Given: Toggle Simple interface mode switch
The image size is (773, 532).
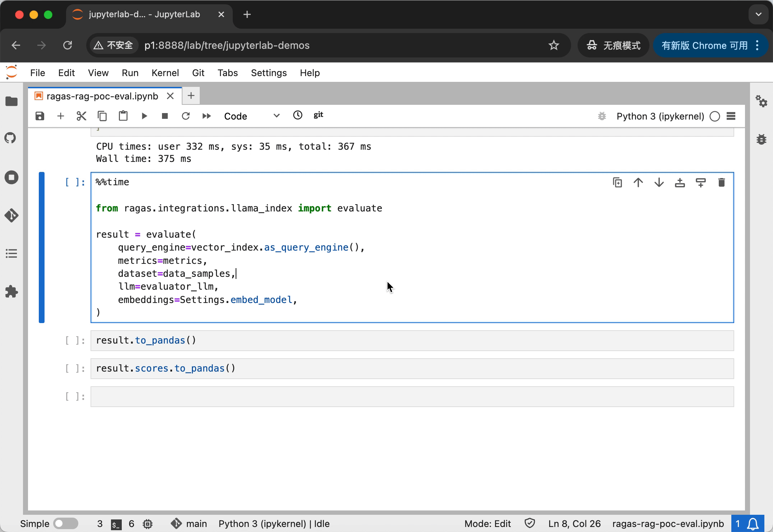Looking at the screenshot, I should 65,523.
